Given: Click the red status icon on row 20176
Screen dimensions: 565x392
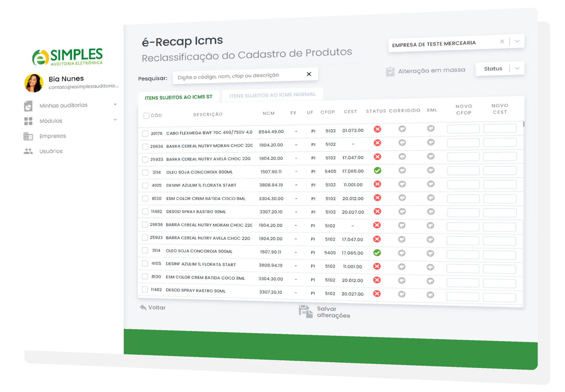Looking at the screenshot, I should (x=378, y=129).
